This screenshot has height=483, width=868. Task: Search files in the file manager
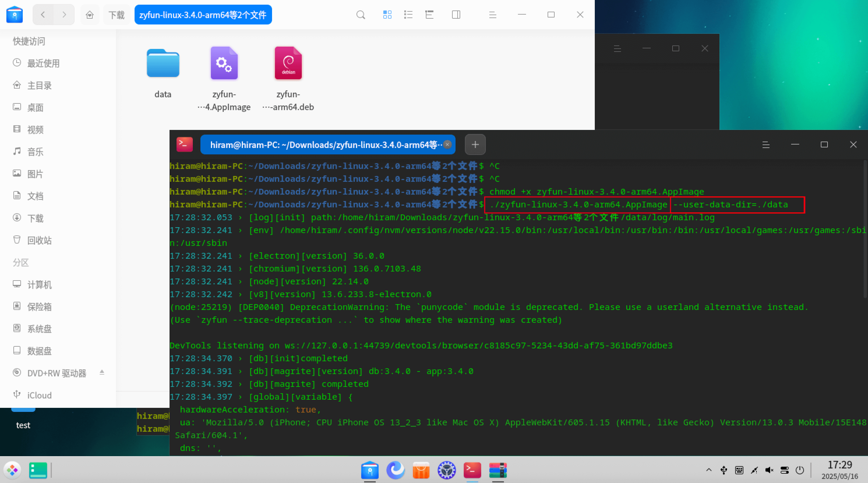[x=361, y=15]
